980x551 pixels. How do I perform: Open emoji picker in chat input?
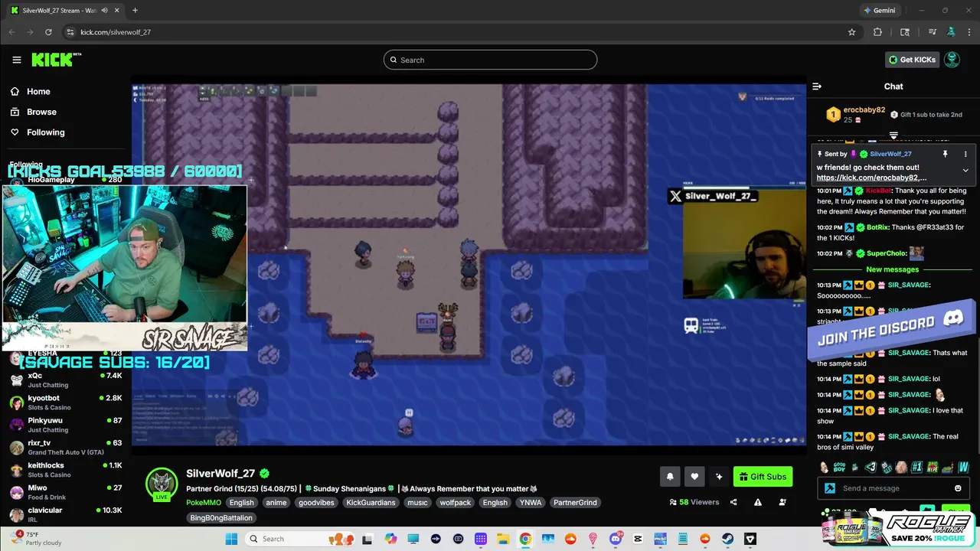click(958, 488)
